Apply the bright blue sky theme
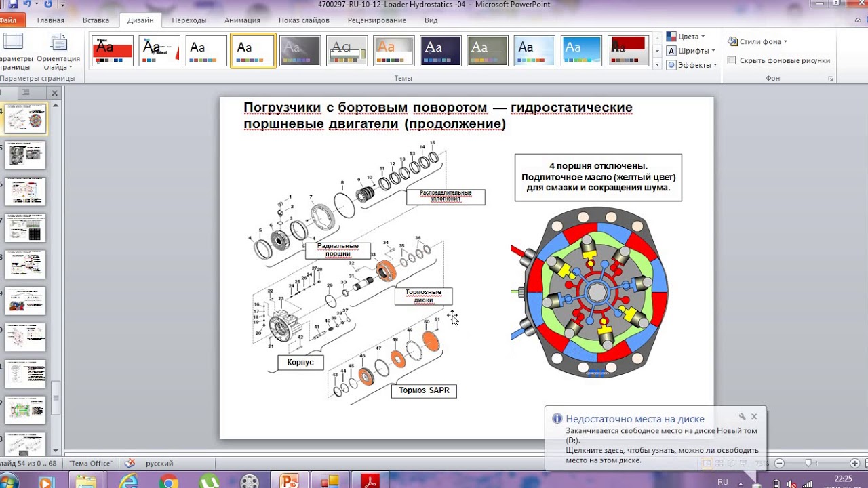 (581, 50)
